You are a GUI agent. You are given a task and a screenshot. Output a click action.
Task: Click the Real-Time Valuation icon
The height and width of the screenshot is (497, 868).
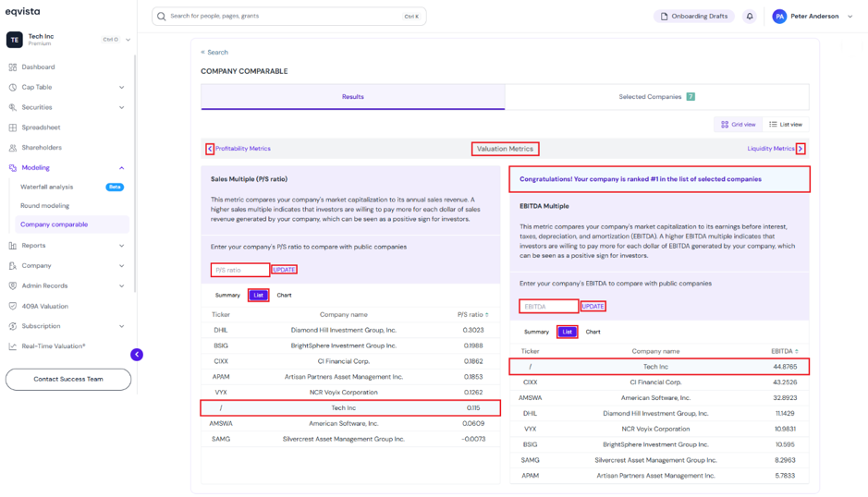[13, 346]
